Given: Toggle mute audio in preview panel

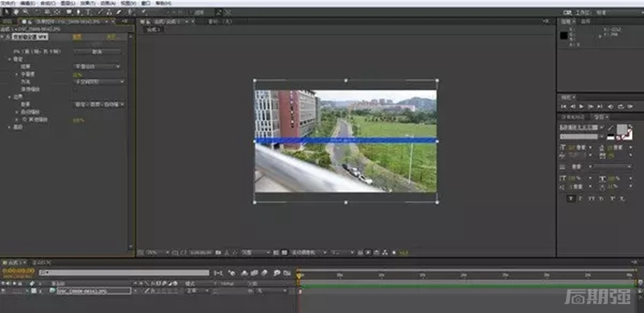Looking at the screenshot, I should click(610, 106).
